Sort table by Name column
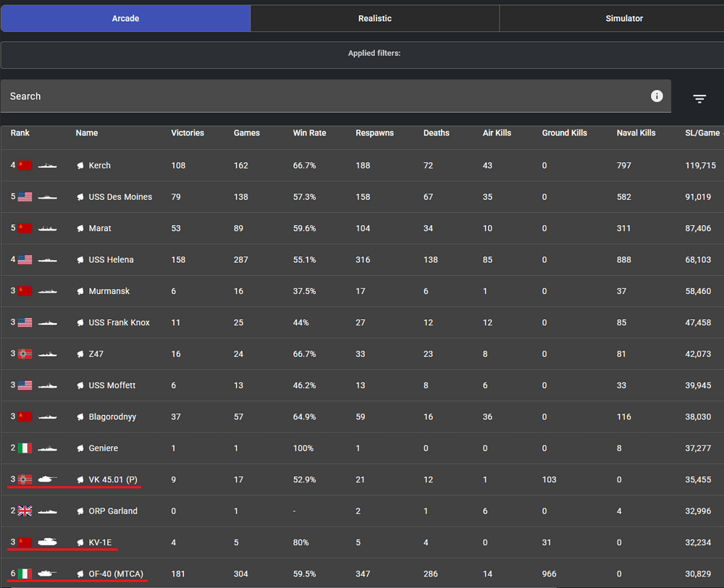 (x=87, y=133)
